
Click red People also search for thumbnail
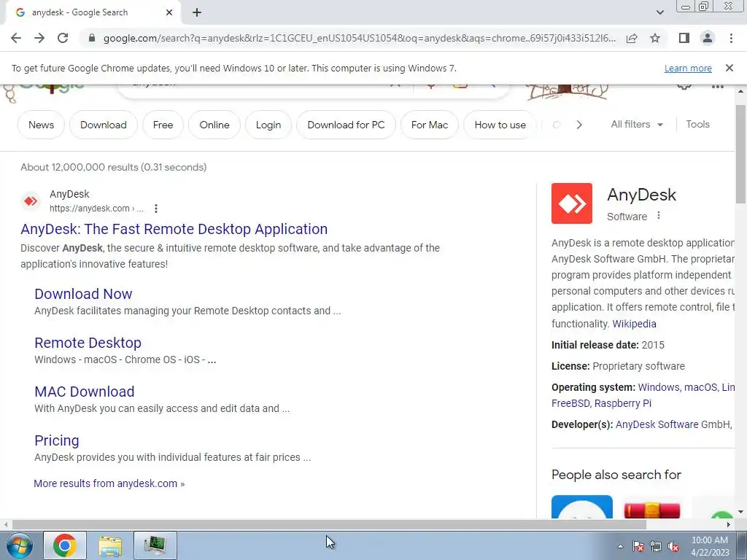(x=651, y=509)
